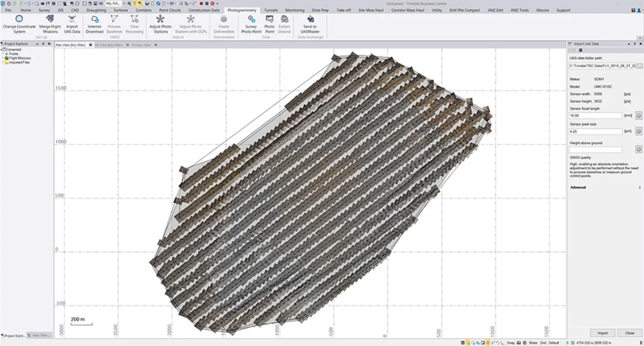Viewport: 644px width, 346px height.
Task: Switch to the Point Clouds ribbon tab
Action: pyautogui.click(x=169, y=10)
